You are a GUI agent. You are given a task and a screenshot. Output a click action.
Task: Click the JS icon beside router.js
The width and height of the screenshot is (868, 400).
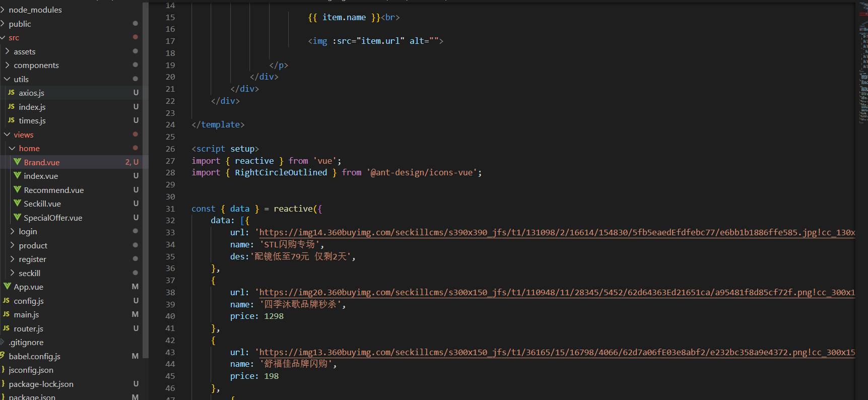(6, 328)
